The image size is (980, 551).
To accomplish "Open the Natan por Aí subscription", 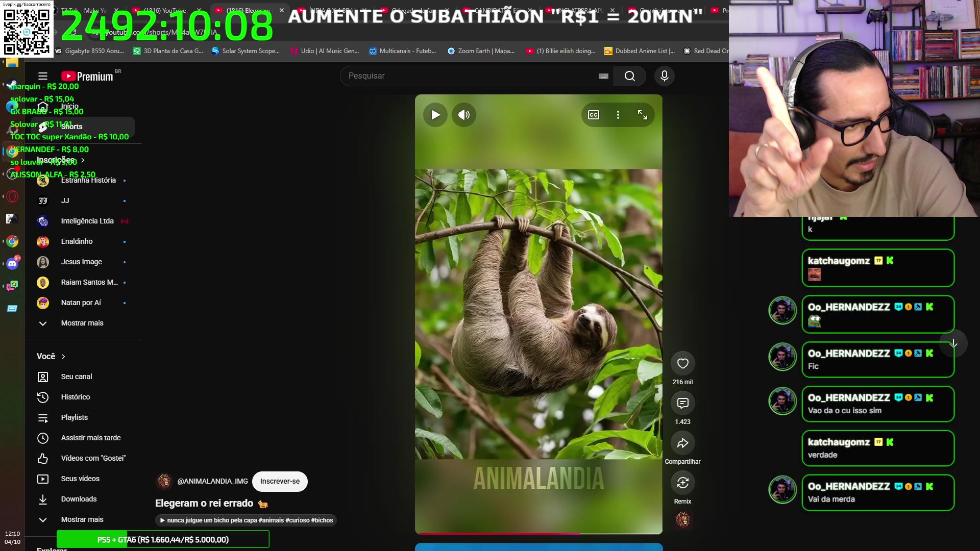I will click(82, 303).
